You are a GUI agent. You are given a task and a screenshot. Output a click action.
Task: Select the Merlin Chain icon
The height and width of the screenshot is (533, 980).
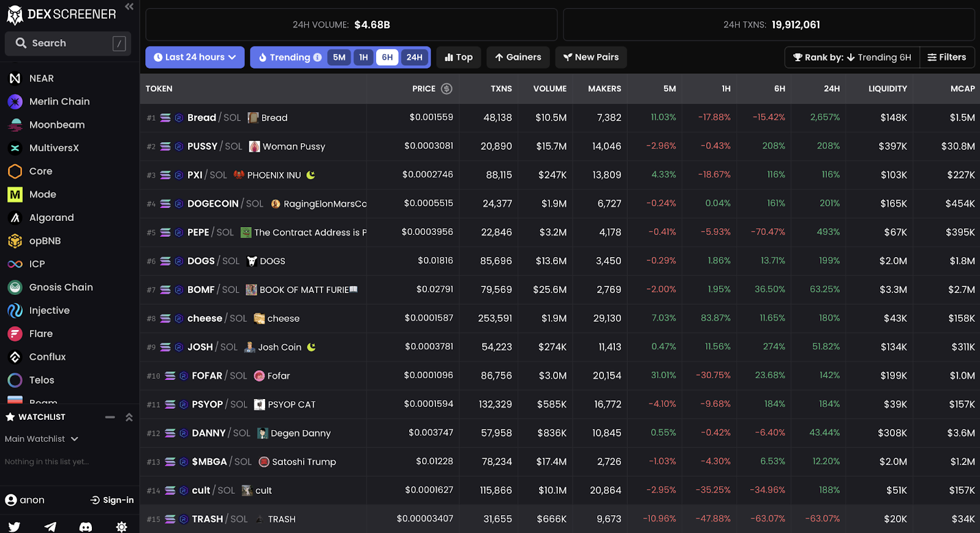(15, 102)
